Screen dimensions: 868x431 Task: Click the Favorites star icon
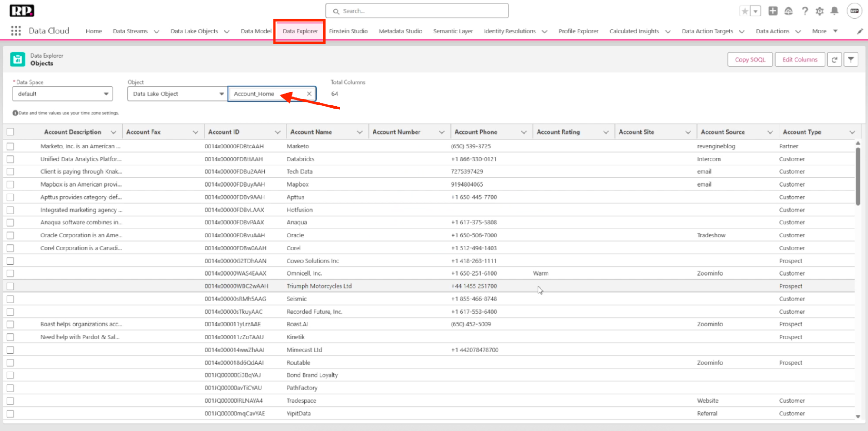tap(745, 11)
